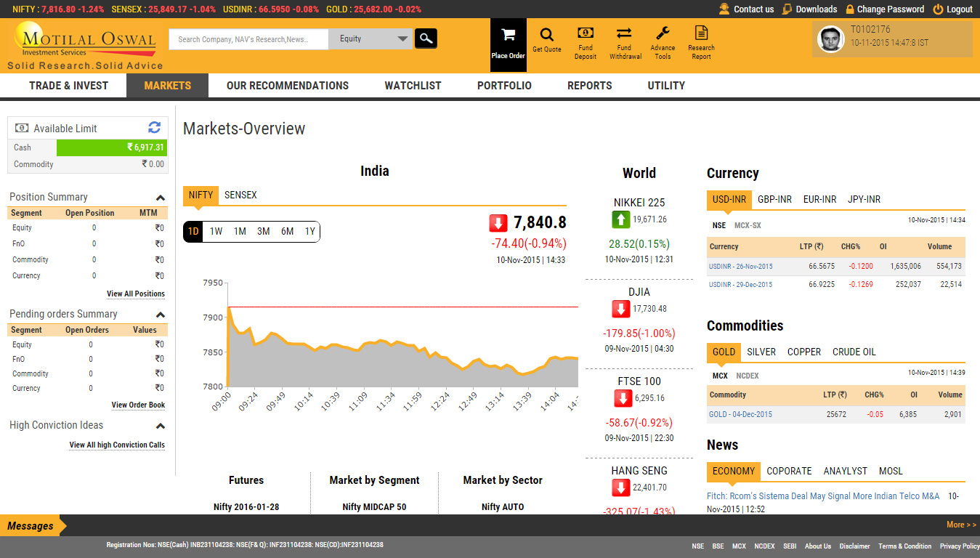Open the USDINR 26-Nov-2015 contract link
Viewport: 980px width, 558px height.
740,267
